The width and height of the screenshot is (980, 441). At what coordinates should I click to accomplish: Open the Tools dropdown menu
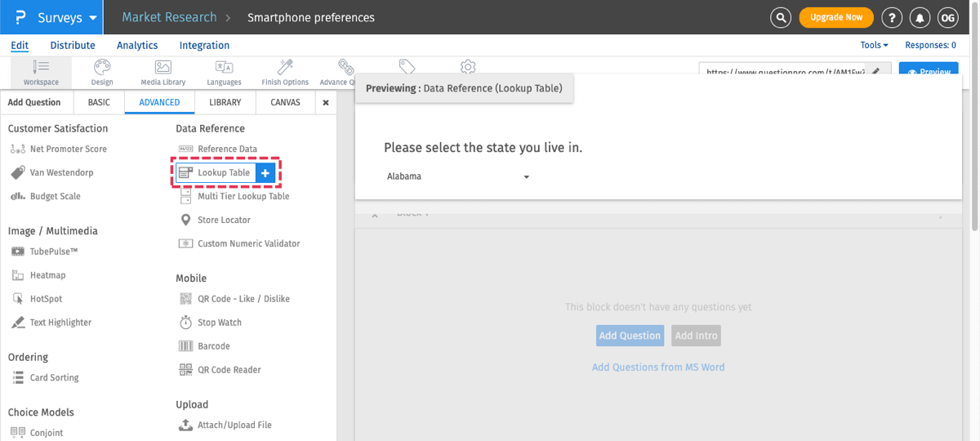[874, 46]
